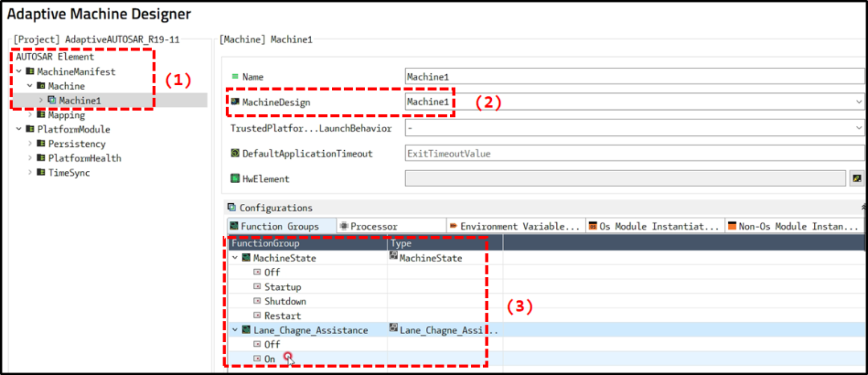
Task: Switch to the Processor tab
Action: [x=391, y=226]
